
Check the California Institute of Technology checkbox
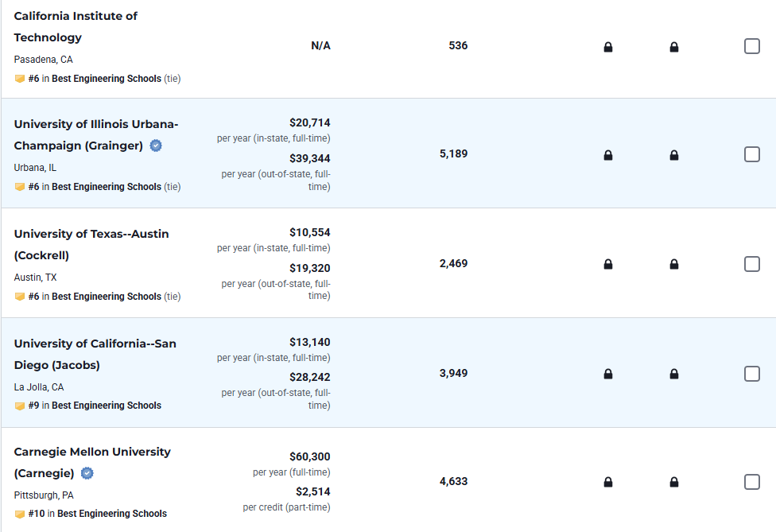click(x=752, y=46)
